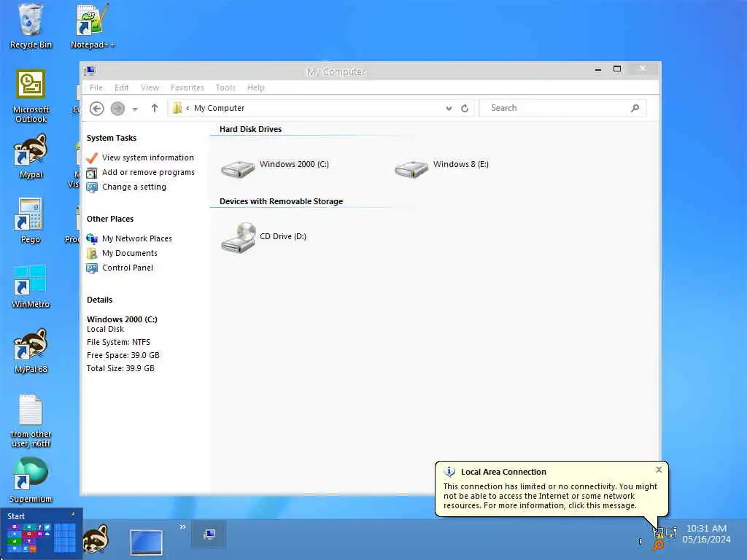This screenshot has height=560, width=747.
Task: Dismiss the Local Area Connection balloon
Action: coord(659,470)
